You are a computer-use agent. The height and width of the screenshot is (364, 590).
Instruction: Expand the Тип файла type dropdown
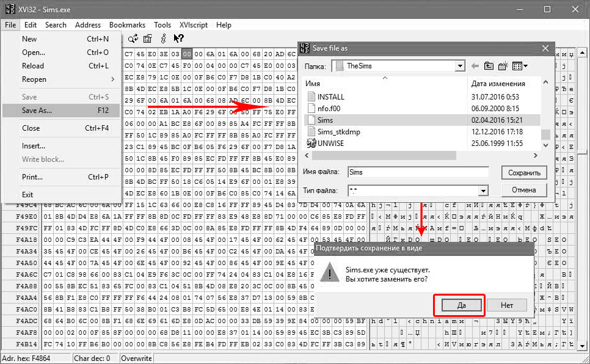[x=484, y=191]
